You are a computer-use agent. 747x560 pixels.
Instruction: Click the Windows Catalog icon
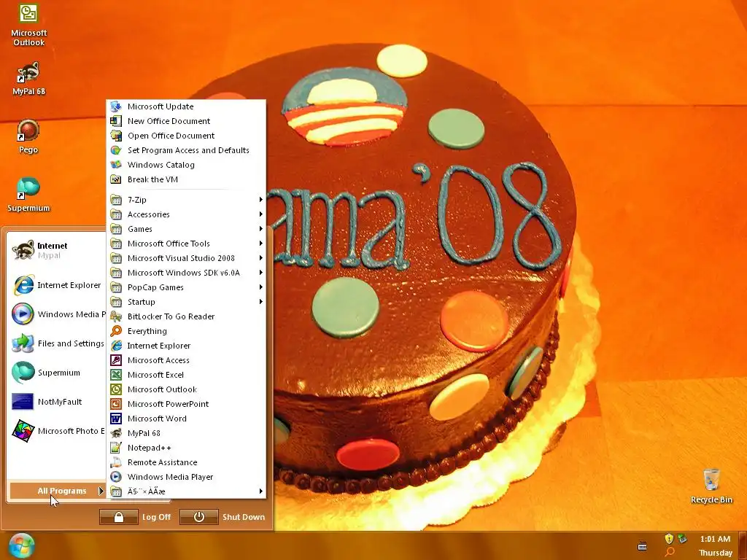pyautogui.click(x=116, y=165)
